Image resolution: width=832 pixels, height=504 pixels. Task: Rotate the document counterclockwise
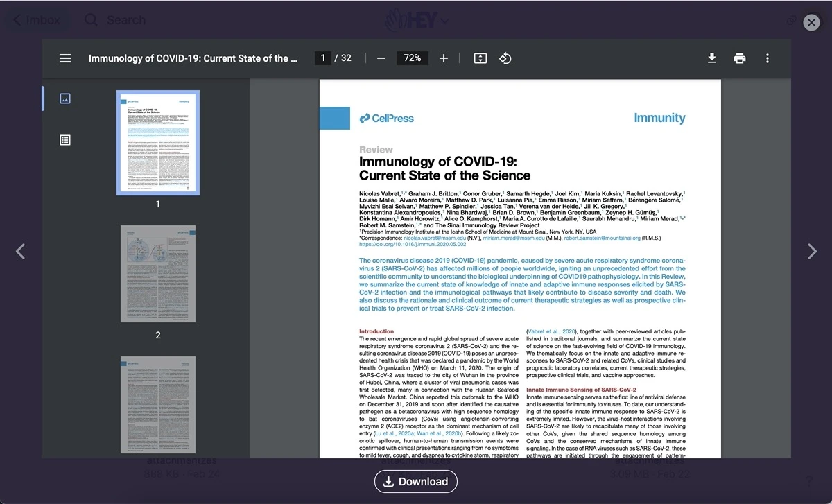click(505, 58)
